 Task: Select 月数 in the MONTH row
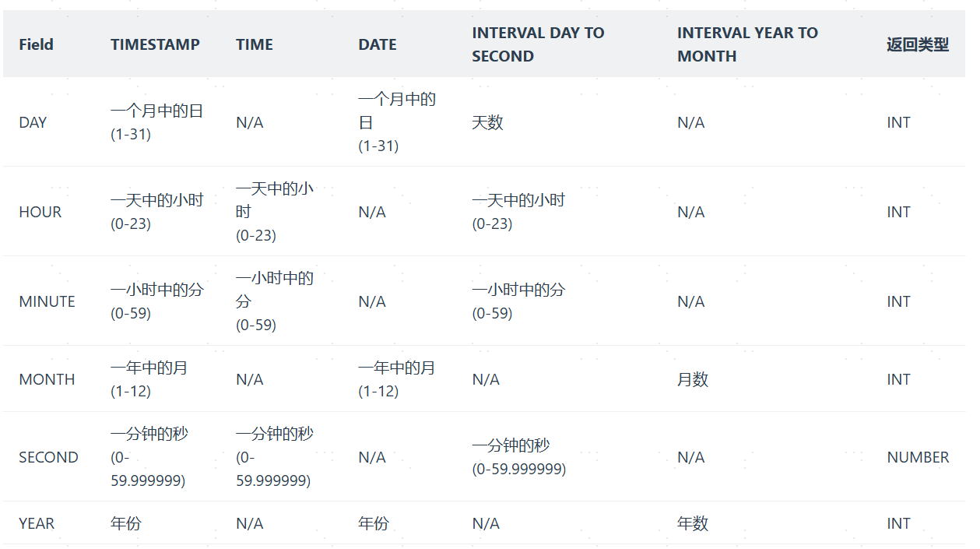[693, 379]
